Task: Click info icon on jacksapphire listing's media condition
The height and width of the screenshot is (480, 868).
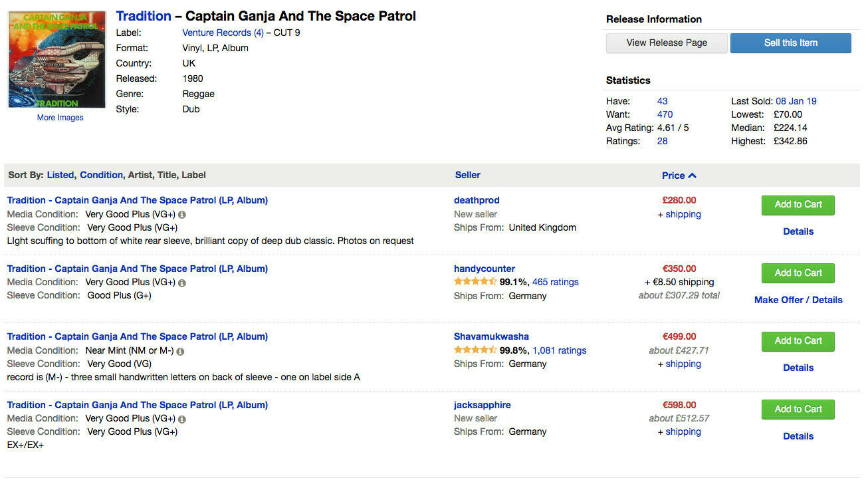Action: tap(182, 420)
